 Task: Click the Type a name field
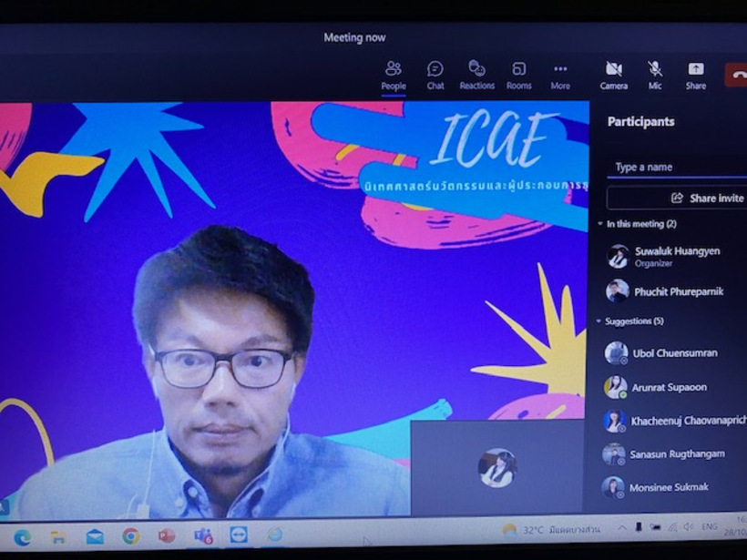pos(674,167)
